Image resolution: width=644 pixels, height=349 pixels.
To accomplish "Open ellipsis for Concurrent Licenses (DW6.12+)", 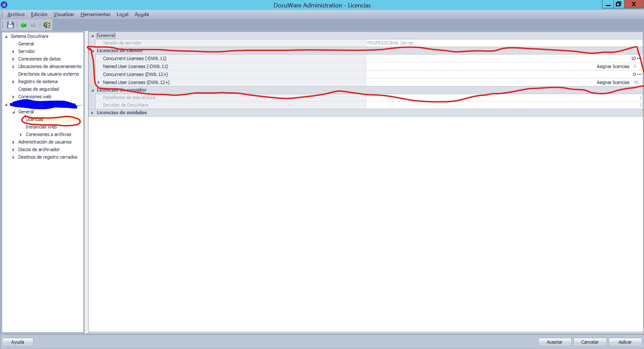I will [x=639, y=74].
